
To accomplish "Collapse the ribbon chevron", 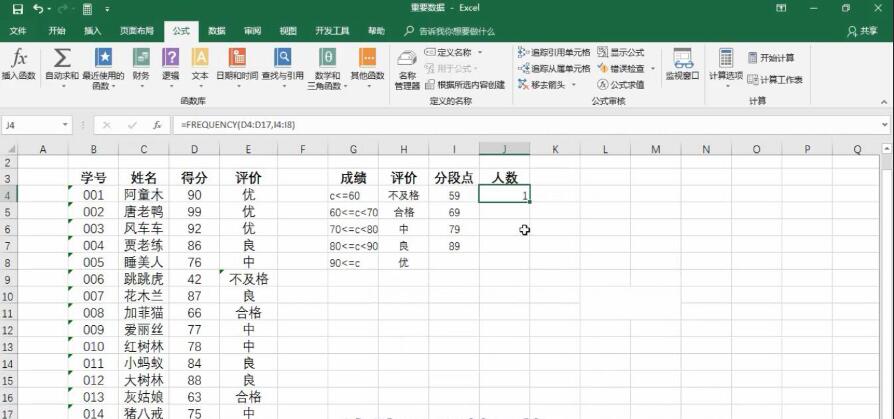I will click(884, 101).
